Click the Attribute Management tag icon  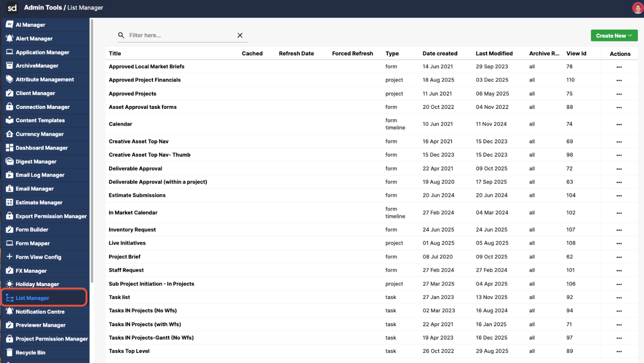coord(10,79)
